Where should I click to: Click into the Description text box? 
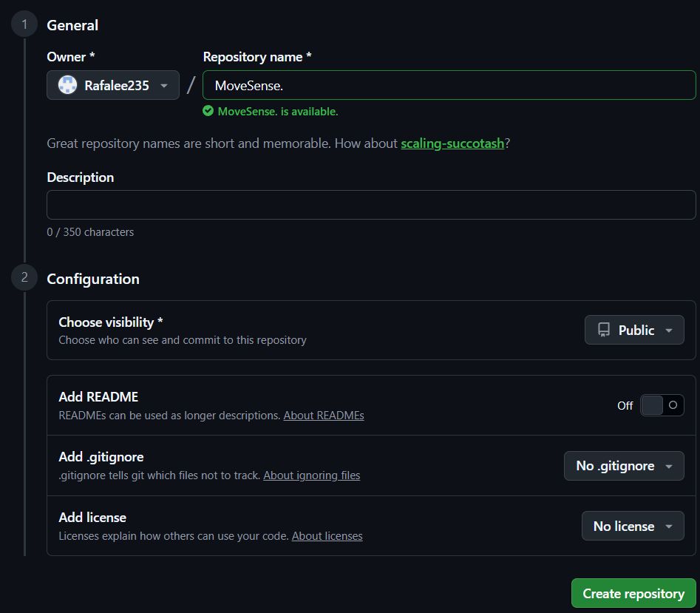(x=371, y=205)
